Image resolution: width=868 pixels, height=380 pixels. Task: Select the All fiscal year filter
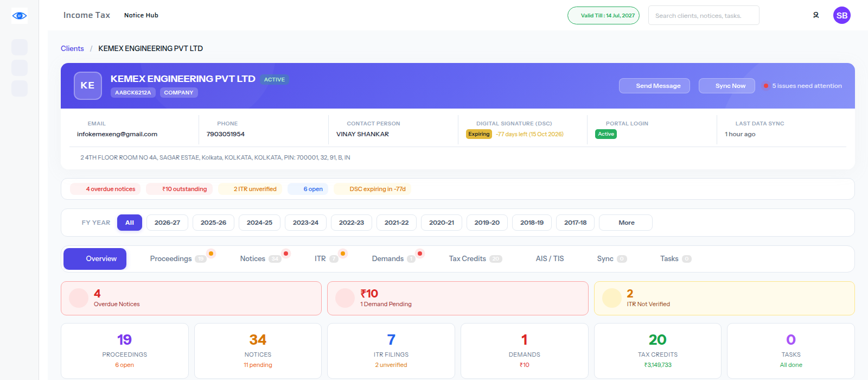(x=130, y=223)
